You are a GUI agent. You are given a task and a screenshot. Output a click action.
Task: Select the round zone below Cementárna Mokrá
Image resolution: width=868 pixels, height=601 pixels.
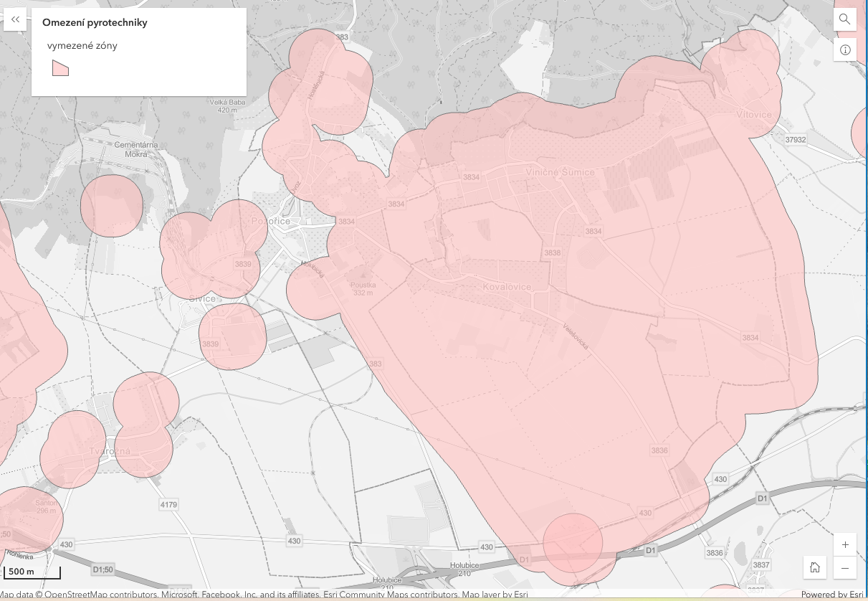click(112, 206)
